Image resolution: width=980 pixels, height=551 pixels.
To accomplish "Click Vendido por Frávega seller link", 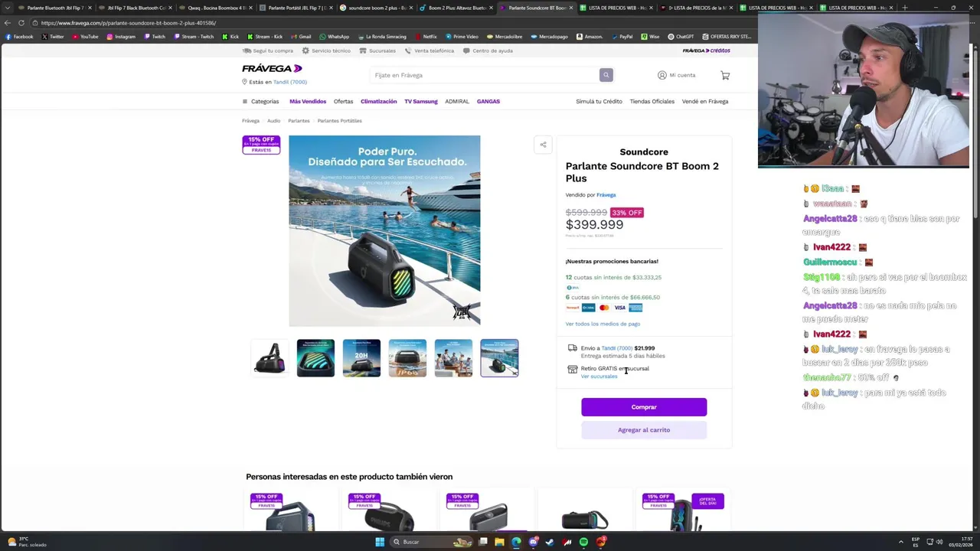I will pyautogui.click(x=606, y=195).
